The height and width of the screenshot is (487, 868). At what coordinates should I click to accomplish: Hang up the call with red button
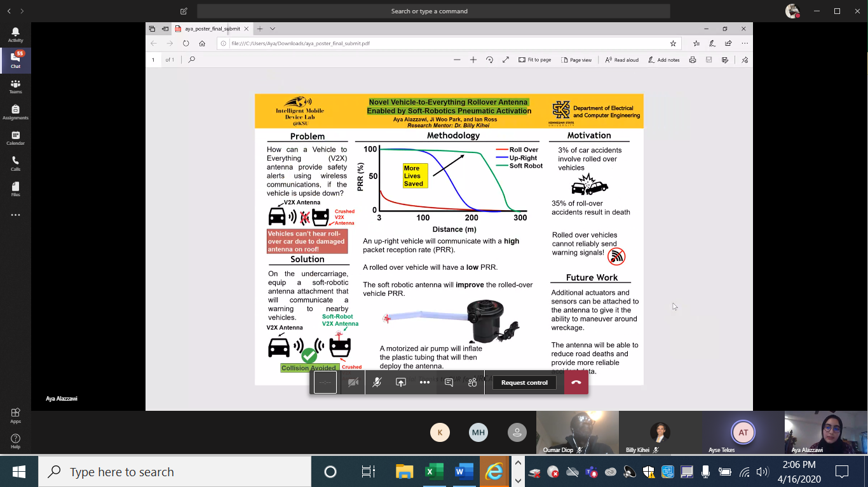click(x=576, y=382)
